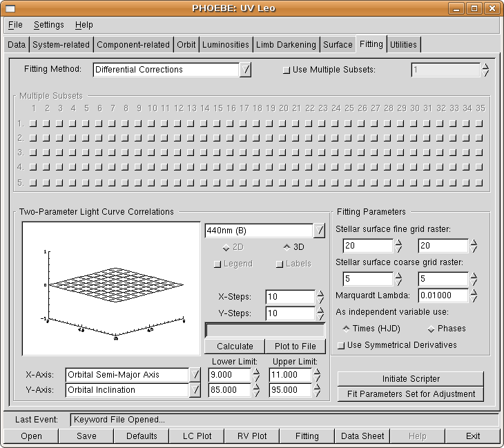
Task: Switch to the Luminosities tab
Action: coord(226,45)
